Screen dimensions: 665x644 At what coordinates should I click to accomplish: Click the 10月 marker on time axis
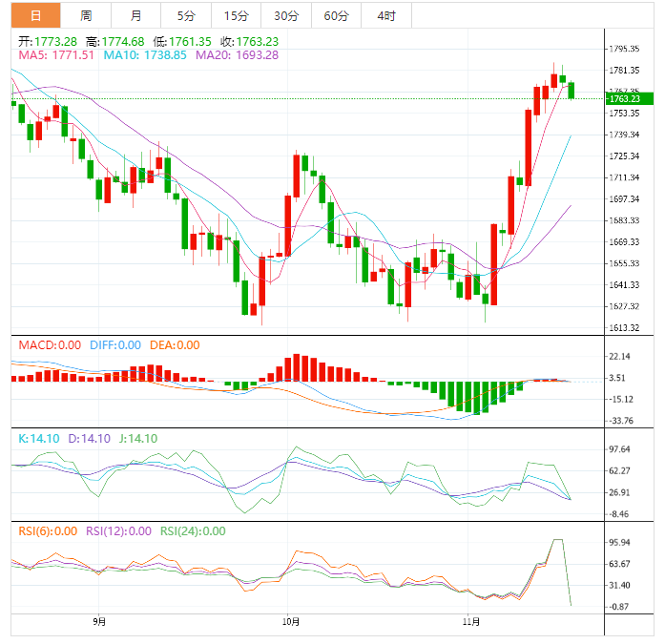[x=291, y=621]
